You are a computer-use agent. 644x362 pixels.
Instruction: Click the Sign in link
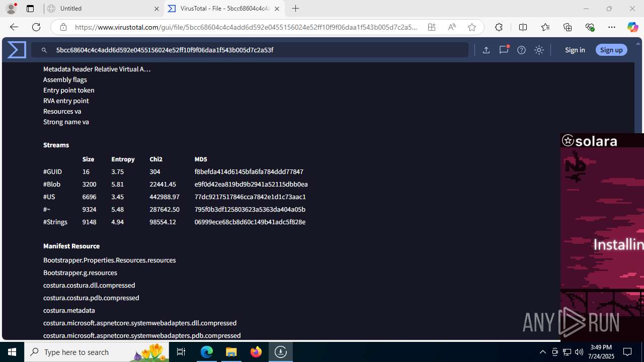click(x=575, y=50)
